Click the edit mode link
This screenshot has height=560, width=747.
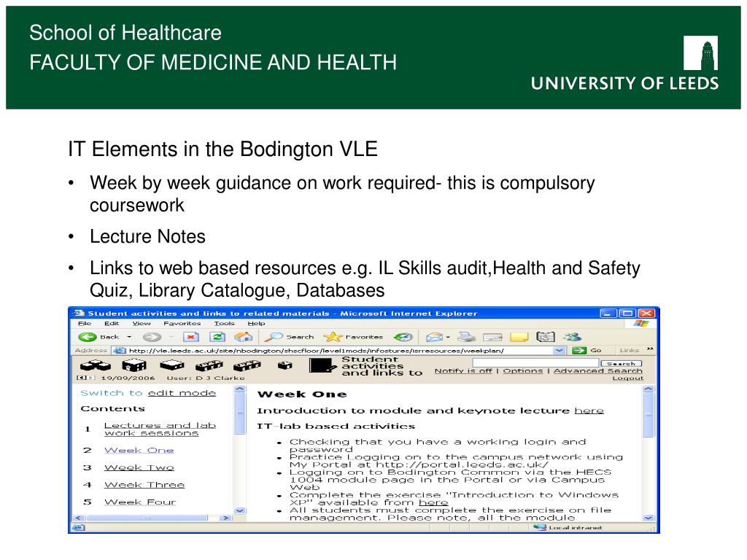click(x=182, y=393)
